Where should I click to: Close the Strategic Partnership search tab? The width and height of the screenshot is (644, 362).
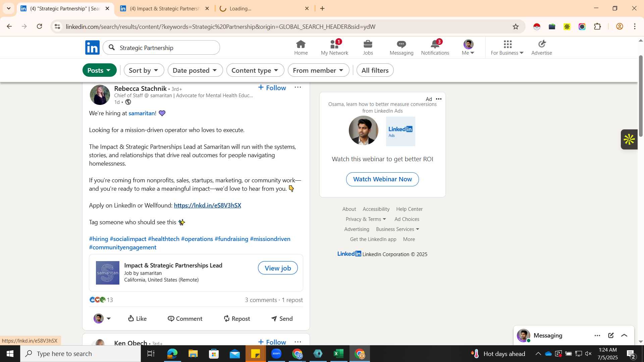pos(107,9)
